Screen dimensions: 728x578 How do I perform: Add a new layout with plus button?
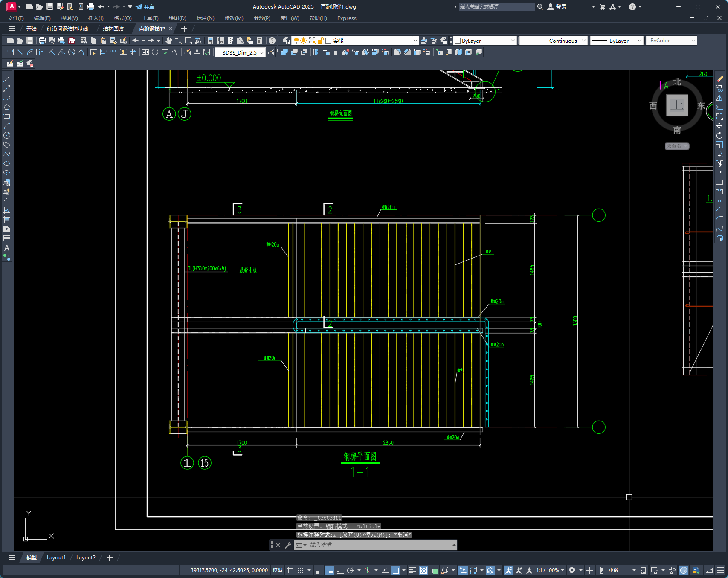[x=110, y=558]
